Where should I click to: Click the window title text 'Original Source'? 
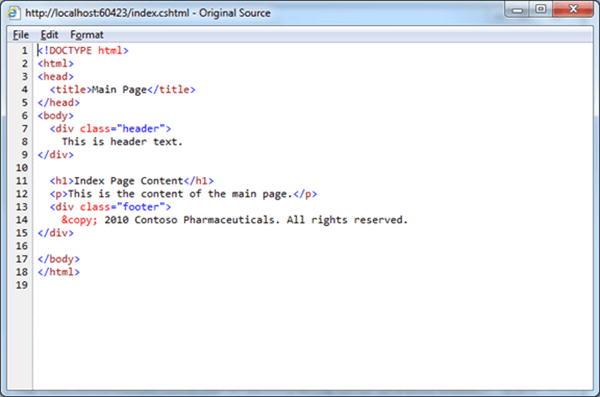tap(235, 13)
